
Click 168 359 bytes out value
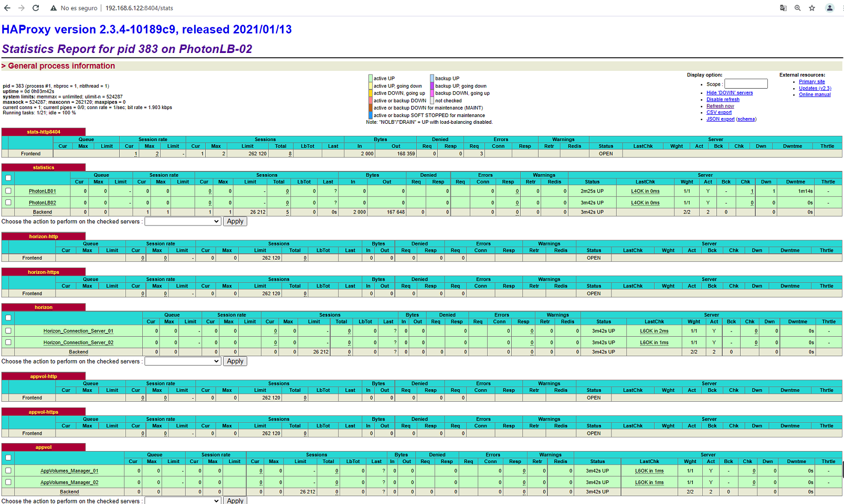406,154
